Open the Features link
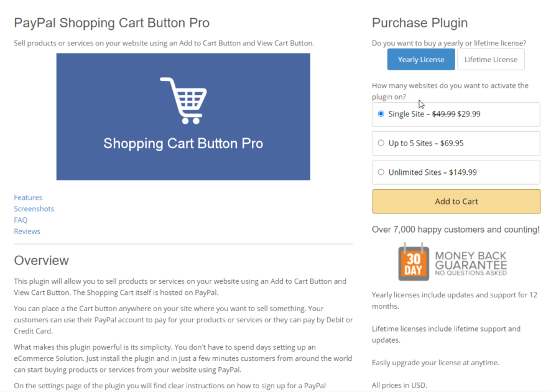Screen dimensions: 551x392 click(x=28, y=197)
